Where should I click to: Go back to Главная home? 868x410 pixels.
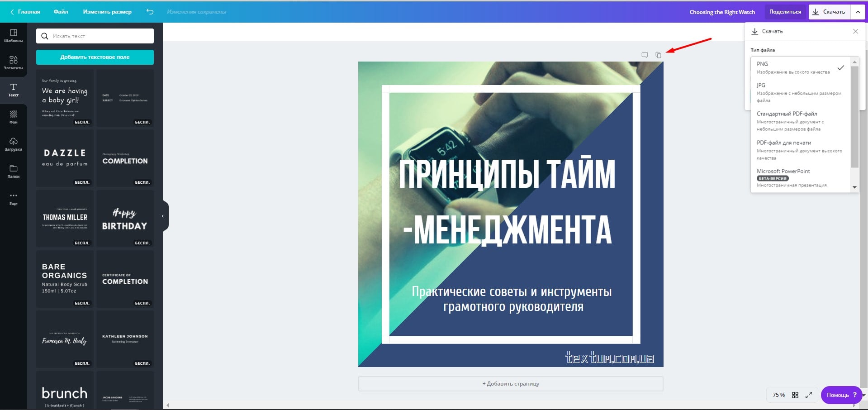(25, 12)
